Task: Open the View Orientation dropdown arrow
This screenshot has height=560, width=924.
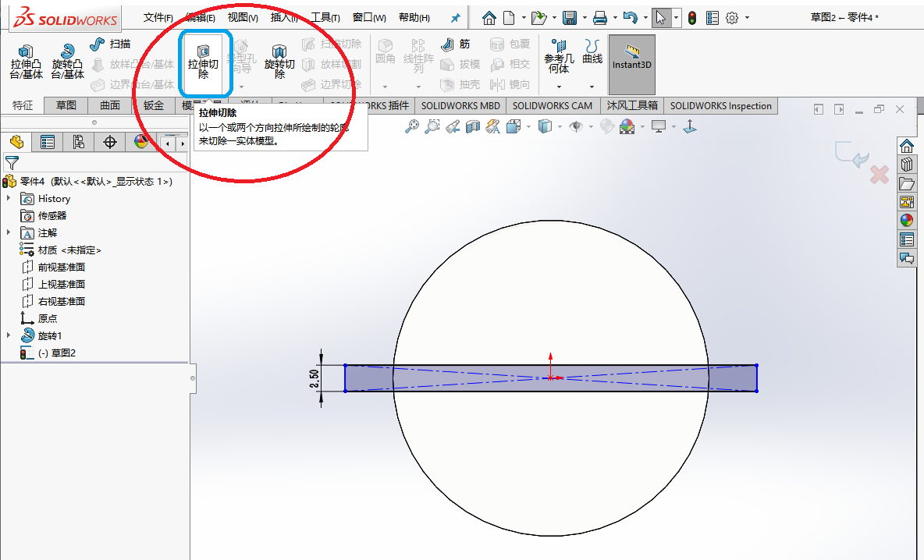Action: tap(528, 126)
